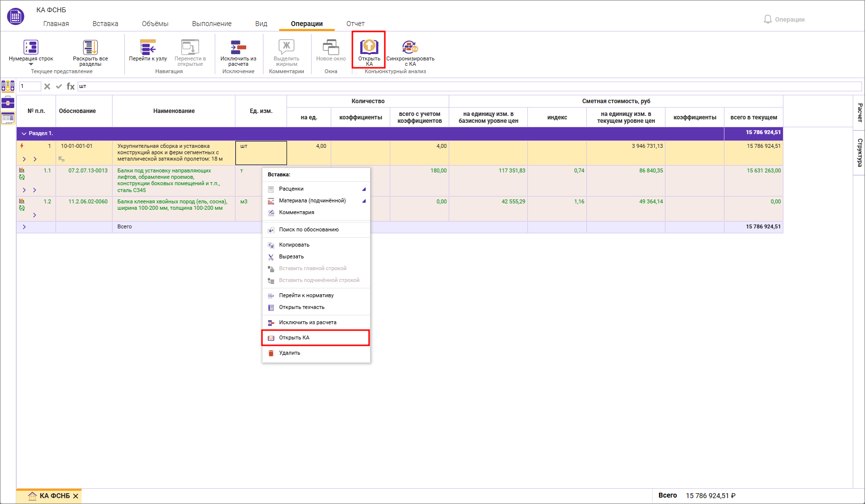The width and height of the screenshot is (865, 504).
Task: Switch to Вставка ribbon tab
Action: tap(105, 24)
